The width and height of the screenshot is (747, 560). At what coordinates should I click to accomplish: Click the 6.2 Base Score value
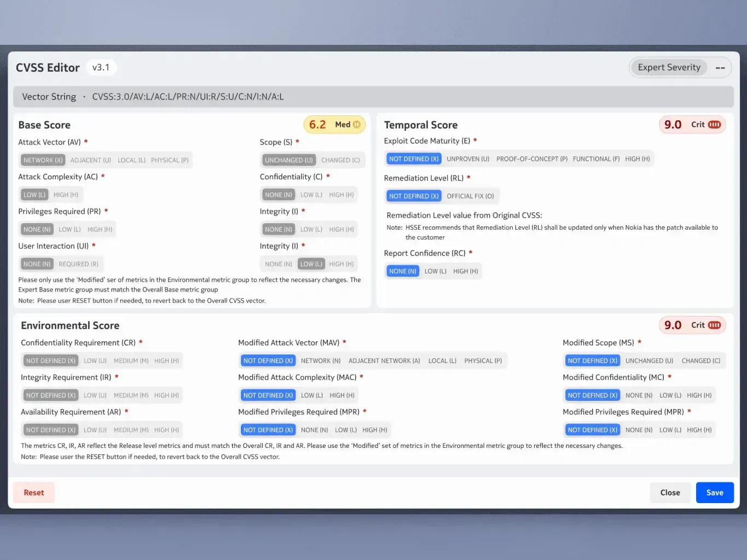point(317,125)
